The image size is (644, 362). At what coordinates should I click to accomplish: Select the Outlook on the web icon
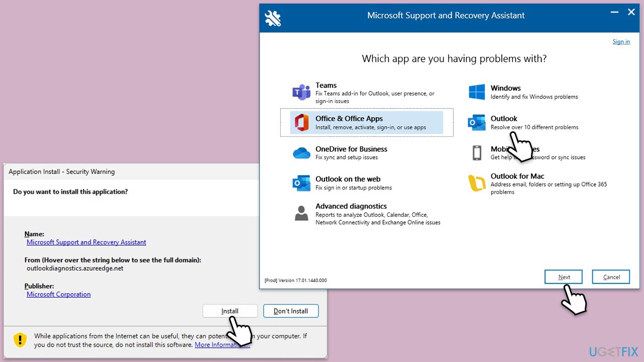tap(301, 183)
